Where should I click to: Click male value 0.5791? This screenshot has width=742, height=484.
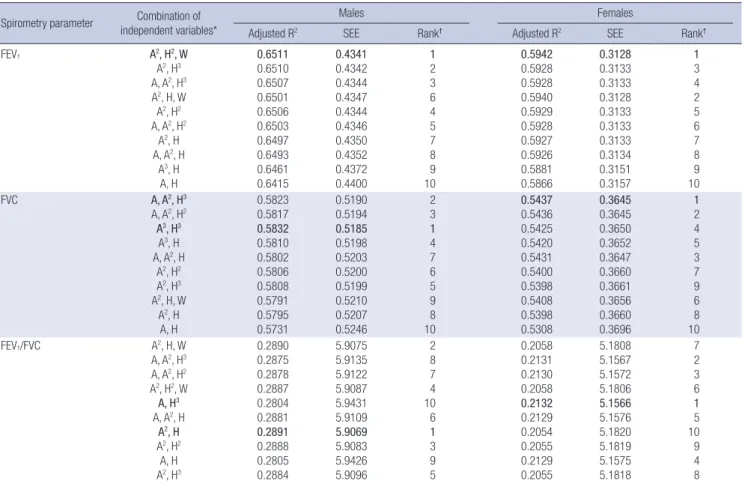(x=273, y=301)
